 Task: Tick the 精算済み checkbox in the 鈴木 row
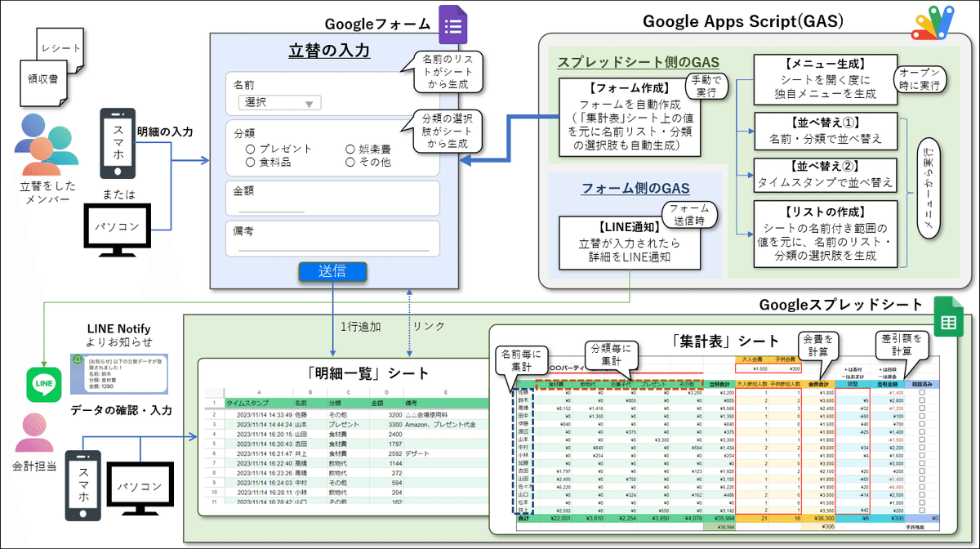921,400
